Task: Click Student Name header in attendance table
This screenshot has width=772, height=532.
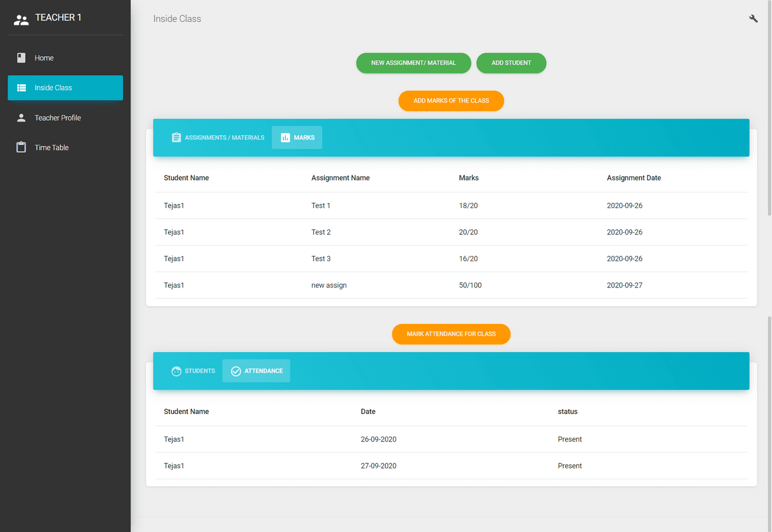Action: click(x=187, y=412)
